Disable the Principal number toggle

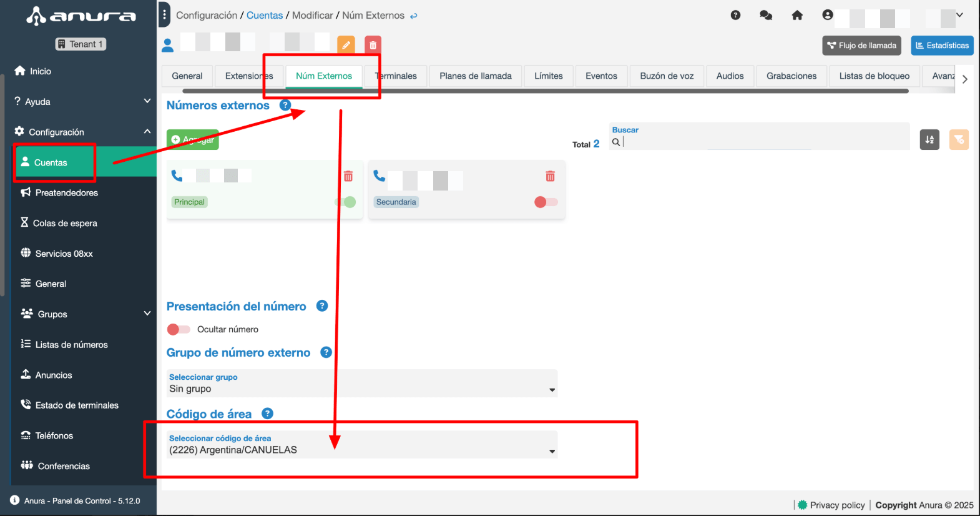[346, 202]
